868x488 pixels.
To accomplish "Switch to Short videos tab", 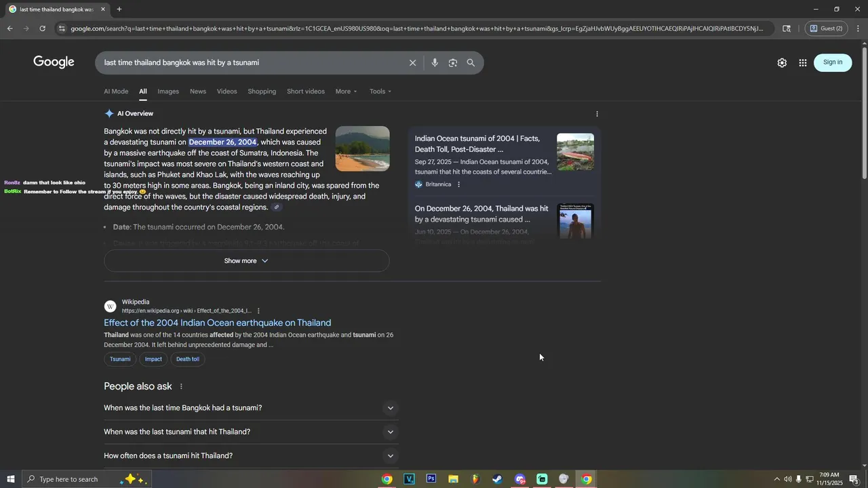I will pos(306,91).
